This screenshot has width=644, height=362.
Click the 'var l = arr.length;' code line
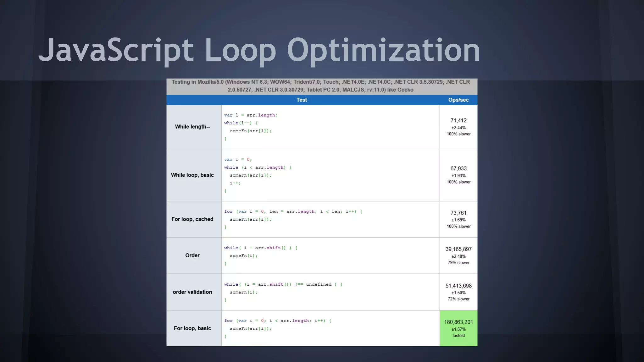(251, 115)
